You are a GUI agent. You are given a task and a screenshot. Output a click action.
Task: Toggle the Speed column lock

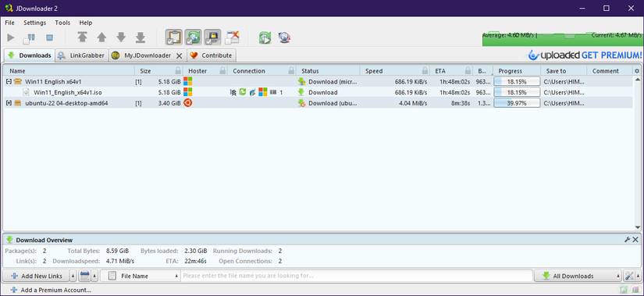[x=425, y=71]
